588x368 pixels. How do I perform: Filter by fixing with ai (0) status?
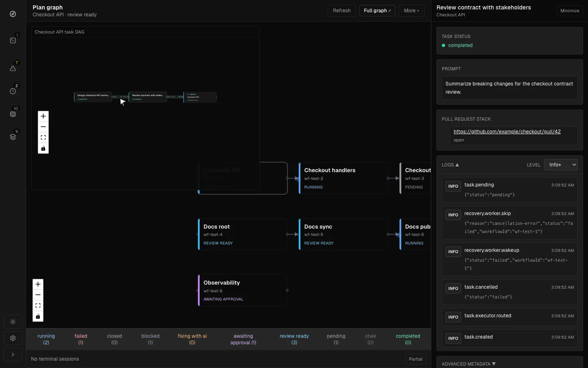(192, 339)
